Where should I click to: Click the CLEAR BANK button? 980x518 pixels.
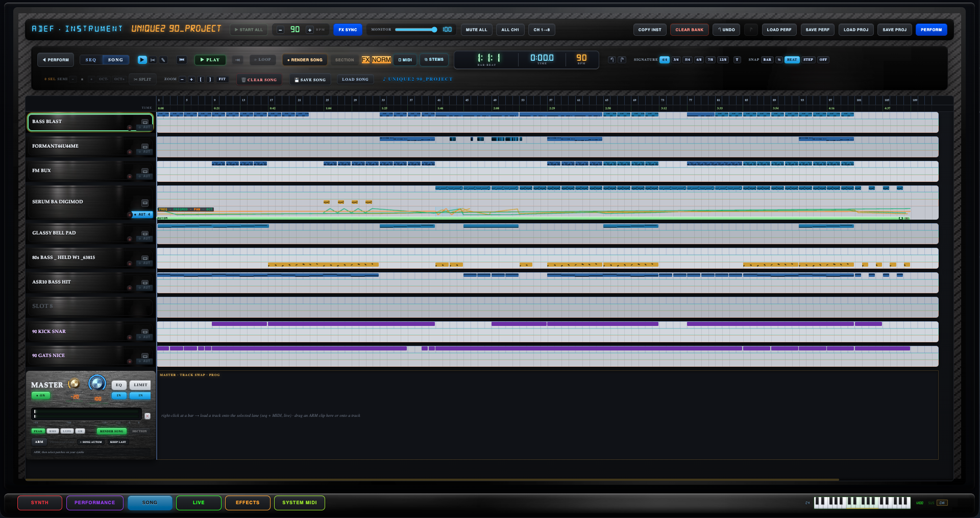689,30
